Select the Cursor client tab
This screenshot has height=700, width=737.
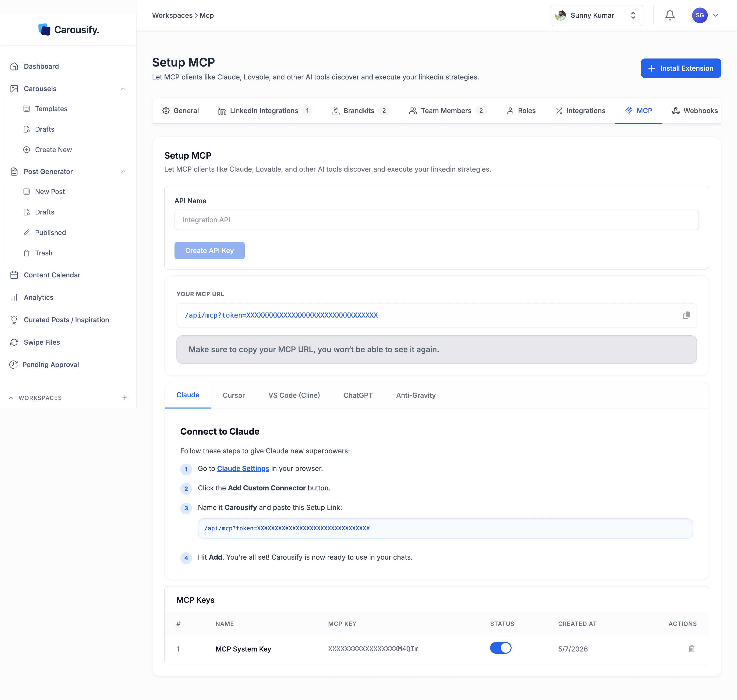point(233,396)
